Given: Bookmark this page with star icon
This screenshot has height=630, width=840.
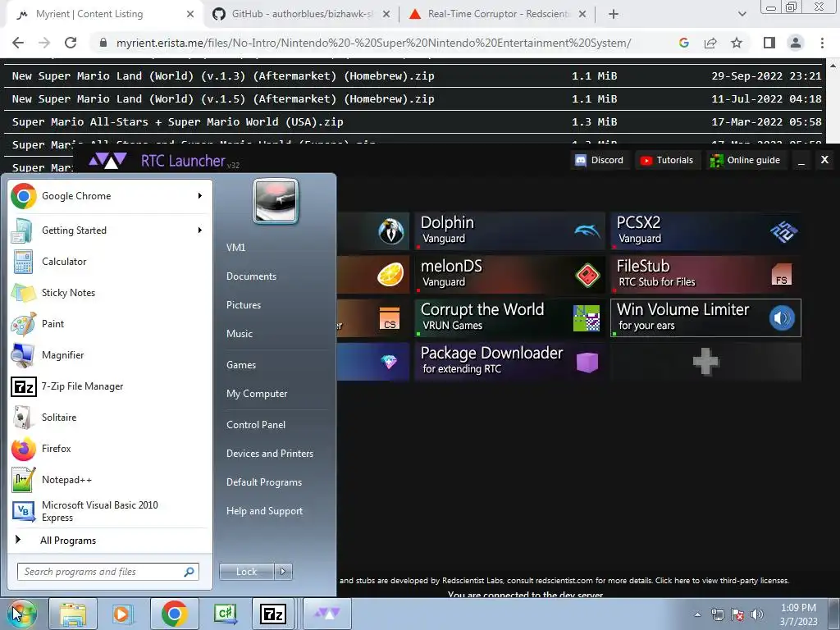Looking at the screenshot, I should [737, 43].
